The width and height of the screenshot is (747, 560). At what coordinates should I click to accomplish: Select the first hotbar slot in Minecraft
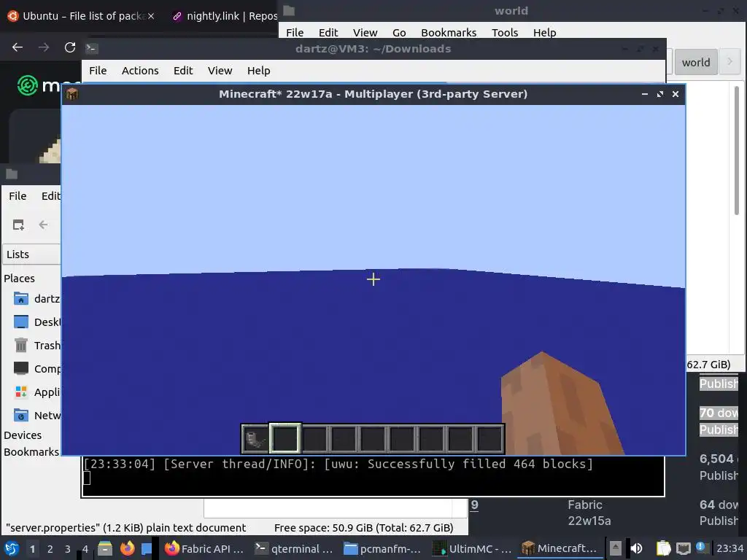coord(256,438)
